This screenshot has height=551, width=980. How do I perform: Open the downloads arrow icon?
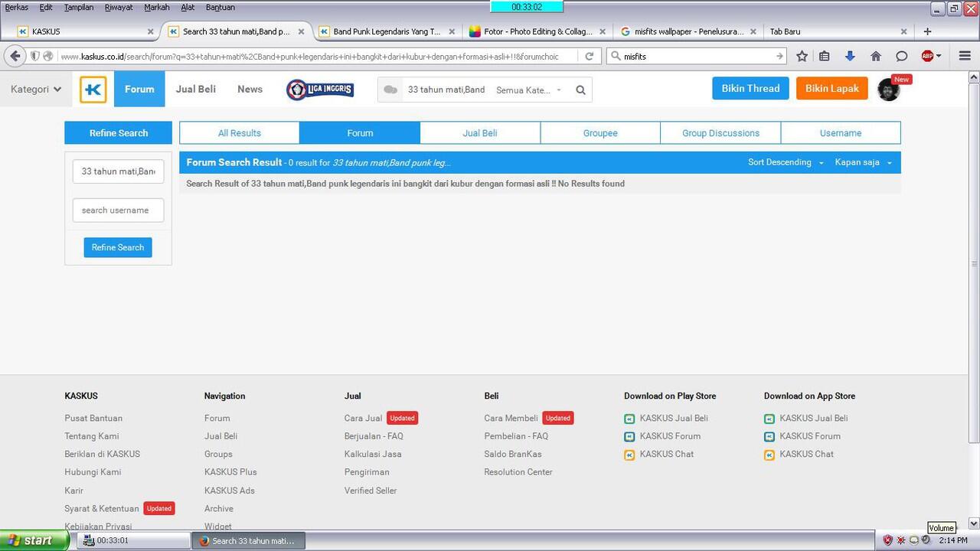pos(850,56)
